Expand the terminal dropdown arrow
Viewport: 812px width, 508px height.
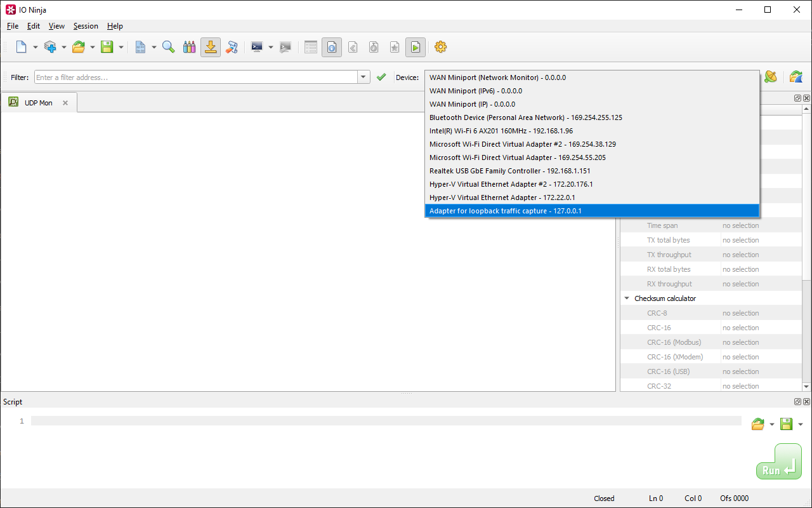tap(270, 47)
